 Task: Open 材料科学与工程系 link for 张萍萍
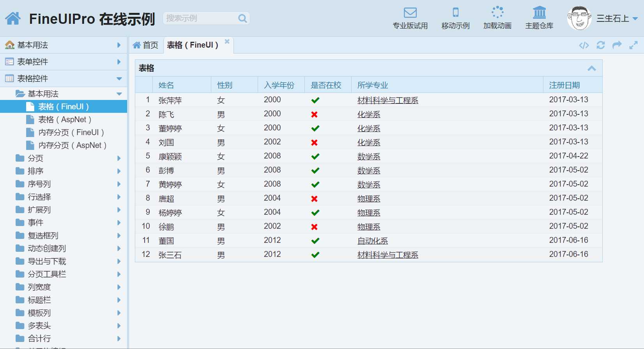(x=388, y=100)
